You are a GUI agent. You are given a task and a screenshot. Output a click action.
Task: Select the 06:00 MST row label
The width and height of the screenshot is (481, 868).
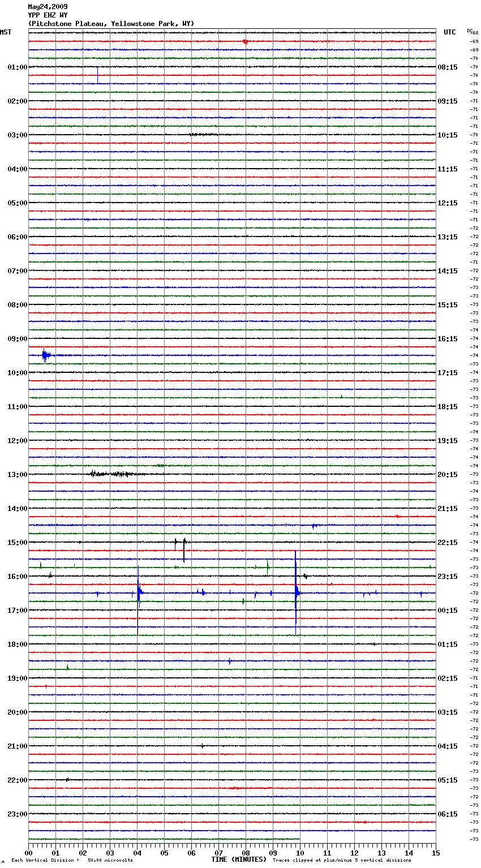[x=18, y=237]
